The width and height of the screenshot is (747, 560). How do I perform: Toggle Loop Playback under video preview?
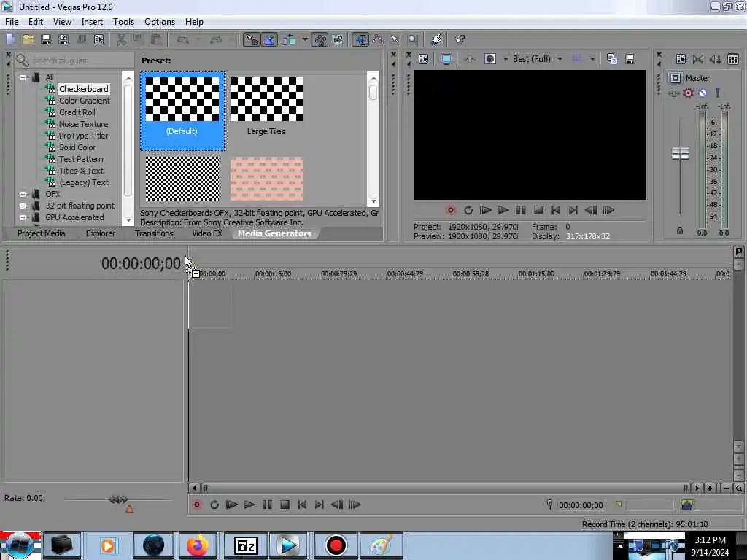(x=468, y=210)
